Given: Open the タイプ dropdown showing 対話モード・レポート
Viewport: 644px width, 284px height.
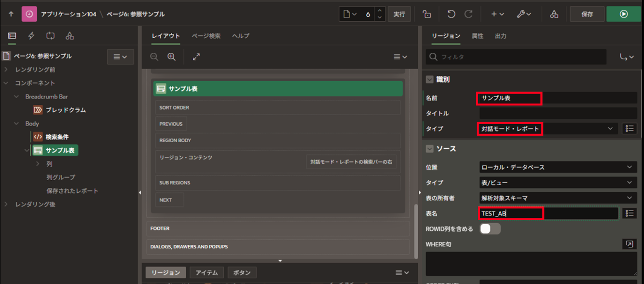Looking at the screenshot, I should (548, 128).
